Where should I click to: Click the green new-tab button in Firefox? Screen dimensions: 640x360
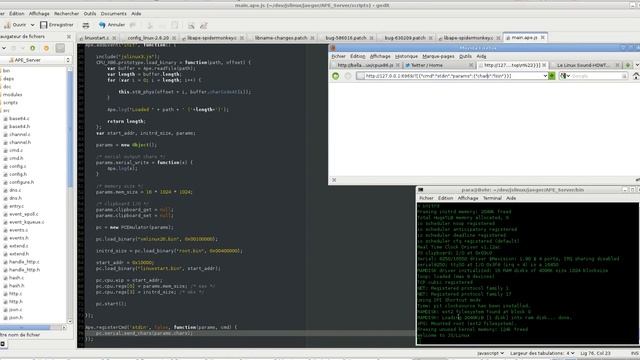click(628, 65)
